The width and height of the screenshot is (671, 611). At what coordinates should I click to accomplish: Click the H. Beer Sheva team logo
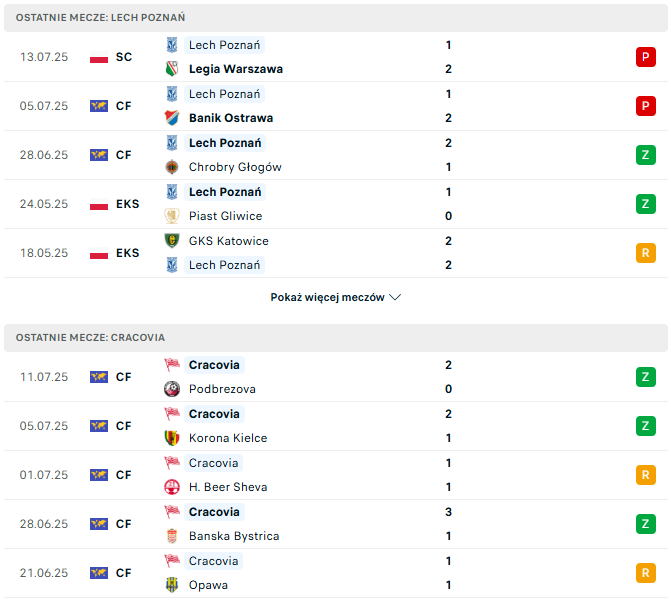(172, 487)
